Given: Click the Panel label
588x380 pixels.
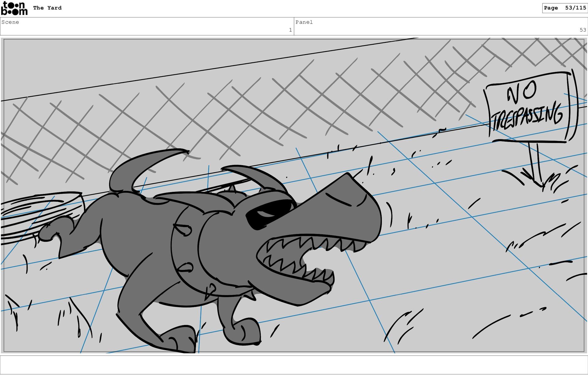Looking at the screenshot, I should click(x=304, y=22).
